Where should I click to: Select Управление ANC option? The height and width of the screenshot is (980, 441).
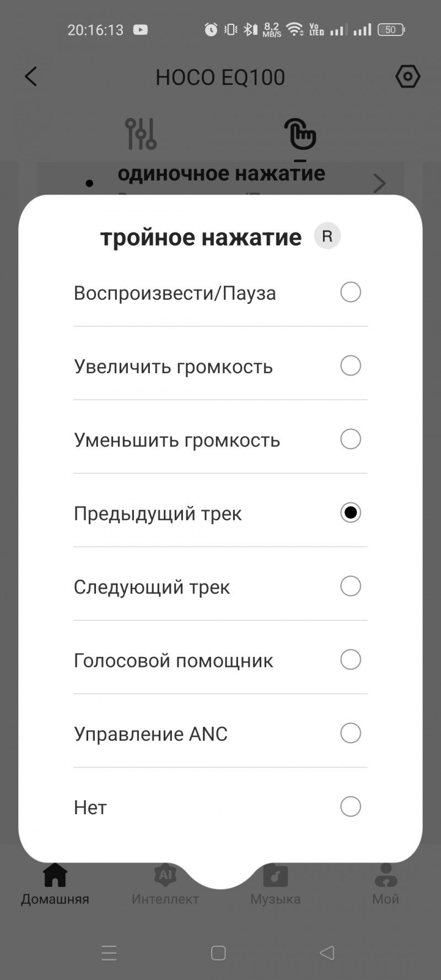pos(351,733)
